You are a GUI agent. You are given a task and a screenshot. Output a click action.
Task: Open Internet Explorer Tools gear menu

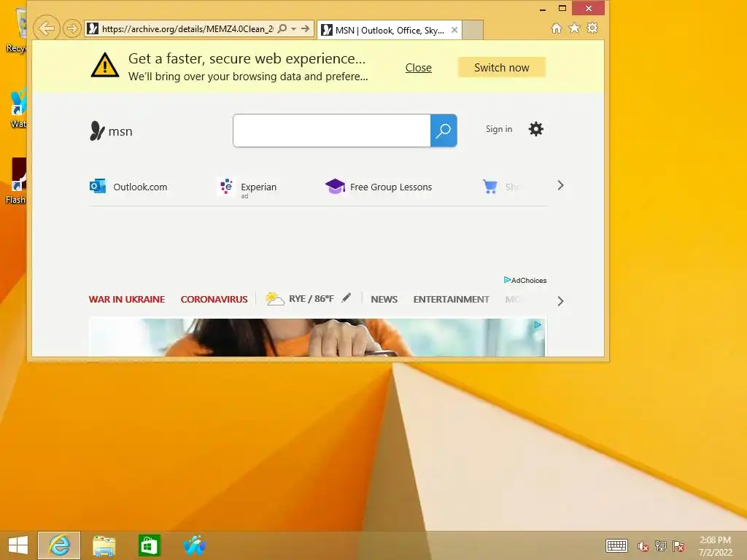(x=592, y=28)
